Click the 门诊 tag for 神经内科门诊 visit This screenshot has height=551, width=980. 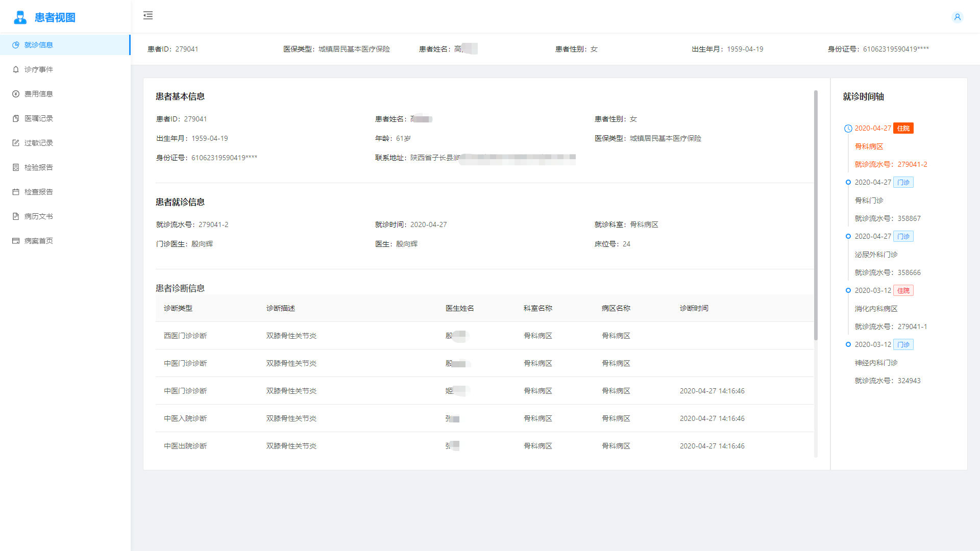(903, 345)
